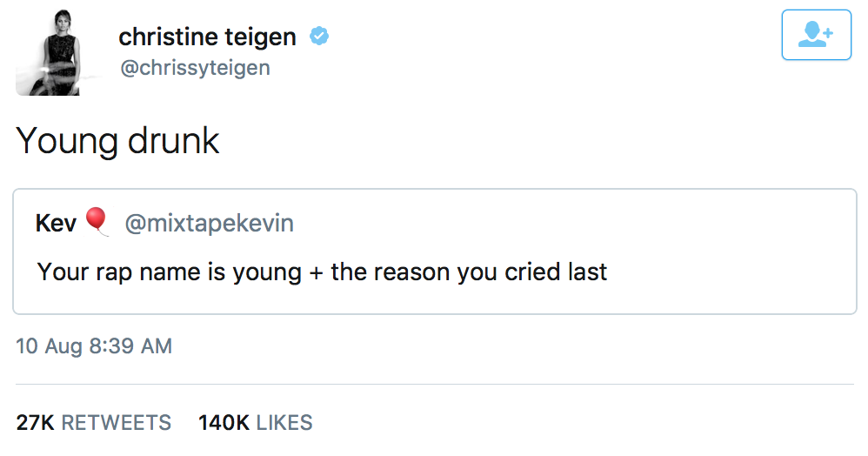Viewport: 868px width, 456px height.
Task: Click the 27K retweet count number
Action: (35, 423)
